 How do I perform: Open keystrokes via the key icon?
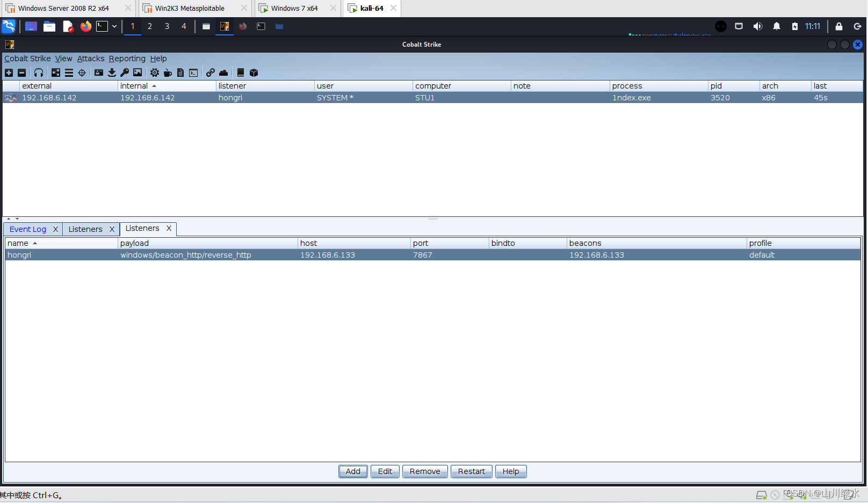click(x=125, y=73)
